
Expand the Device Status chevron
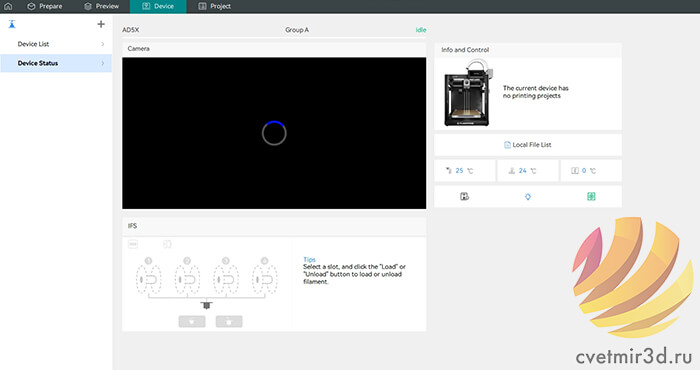click(103, 63)
